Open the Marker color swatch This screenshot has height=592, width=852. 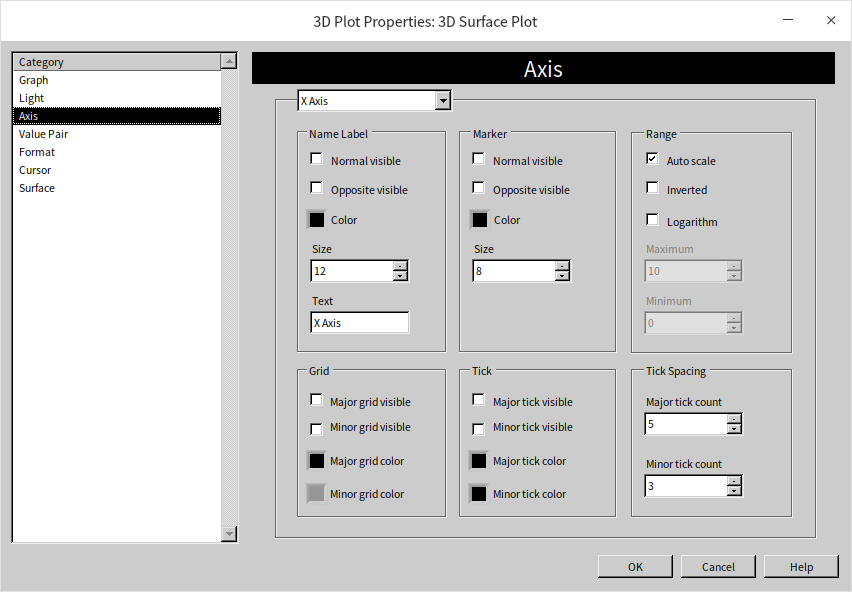pos(479,220)
